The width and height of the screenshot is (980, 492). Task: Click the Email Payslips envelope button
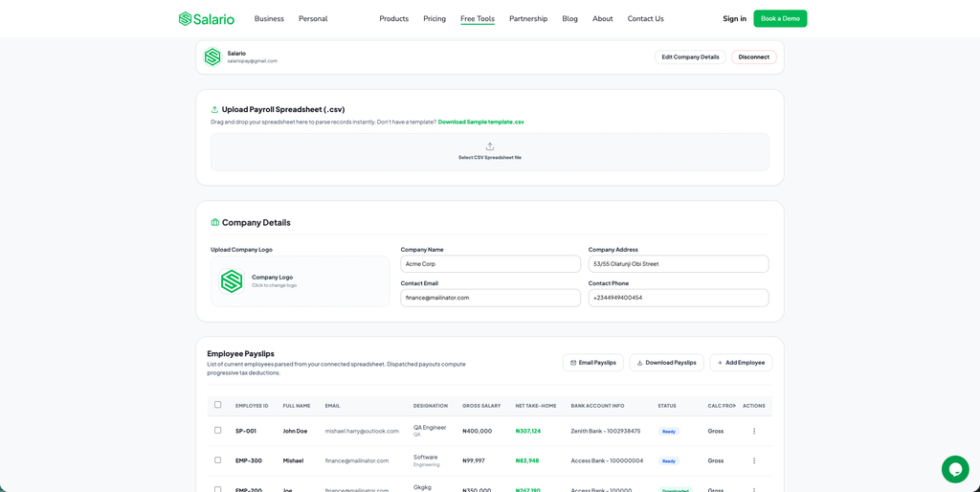point(593,363)
